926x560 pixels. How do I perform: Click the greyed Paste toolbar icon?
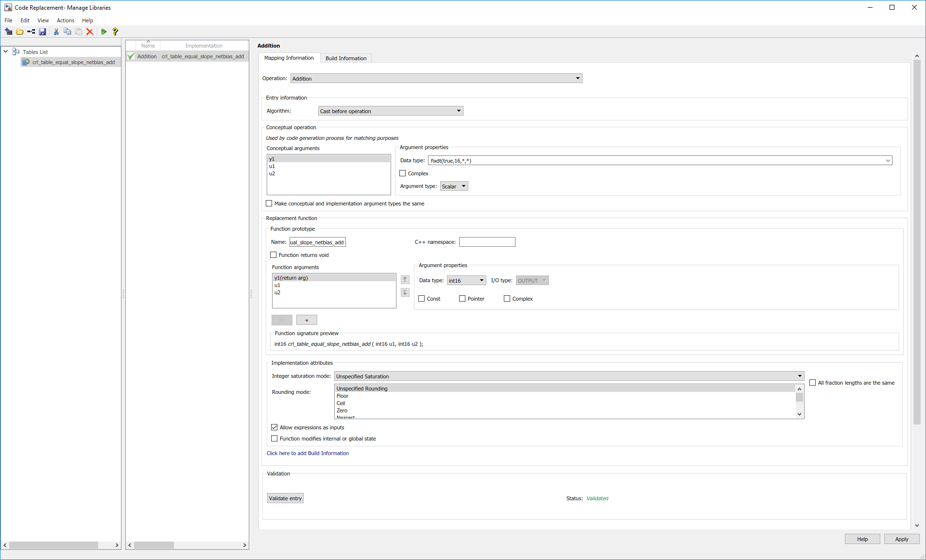(x=79, y=32)
